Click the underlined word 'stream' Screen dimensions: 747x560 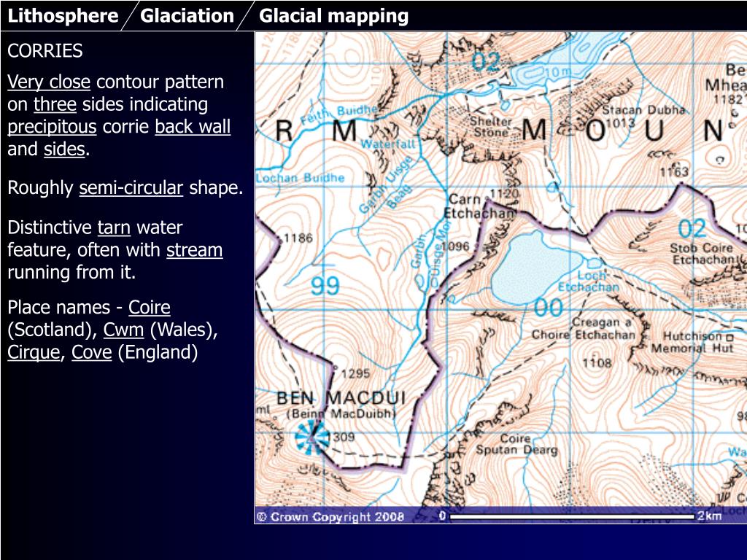[x=194, y=250]
